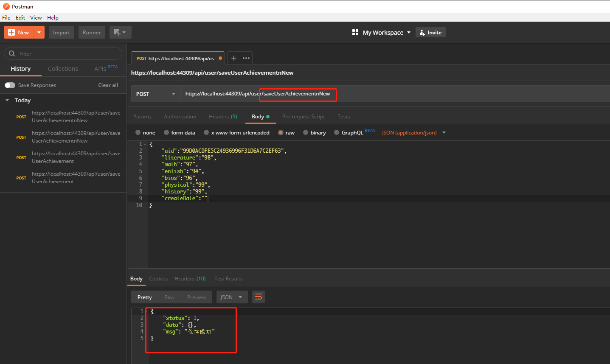Screen dimensions: 610x364
Task: Click the magnifier icon in the Filter box
Action: (x=11, y=53)
